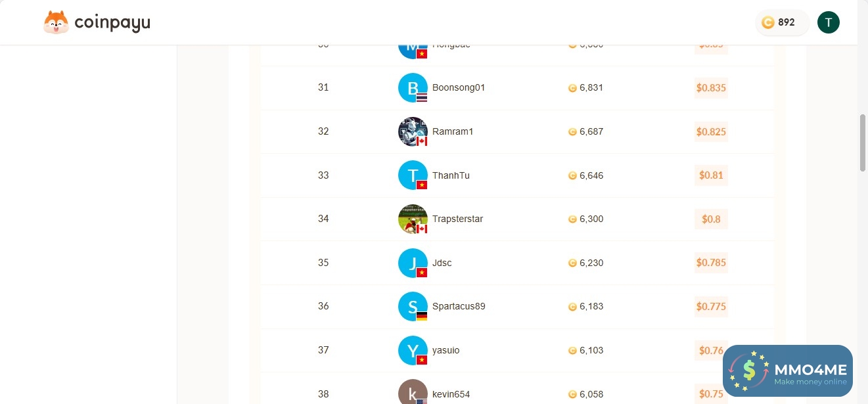Screen dimensions: 868x404
Task: Click Boonsong01's avatar
Action: pyautogui.click(x=413, y=87)
